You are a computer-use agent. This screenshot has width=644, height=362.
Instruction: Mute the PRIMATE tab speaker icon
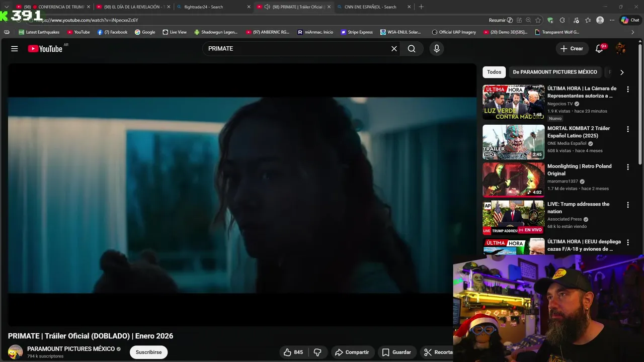(267, 7)
